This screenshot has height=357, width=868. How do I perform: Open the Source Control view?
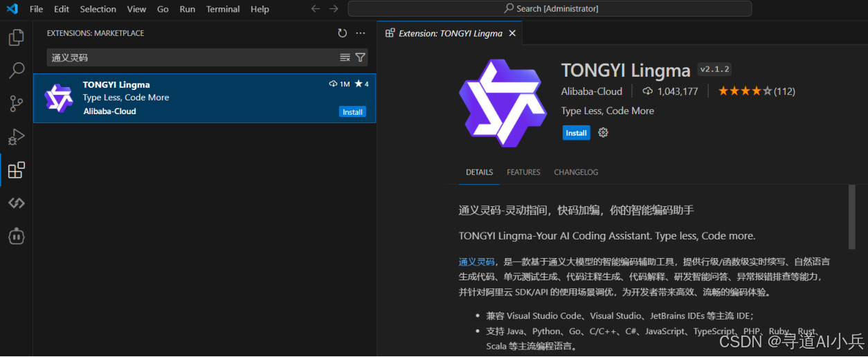[17, 104]
